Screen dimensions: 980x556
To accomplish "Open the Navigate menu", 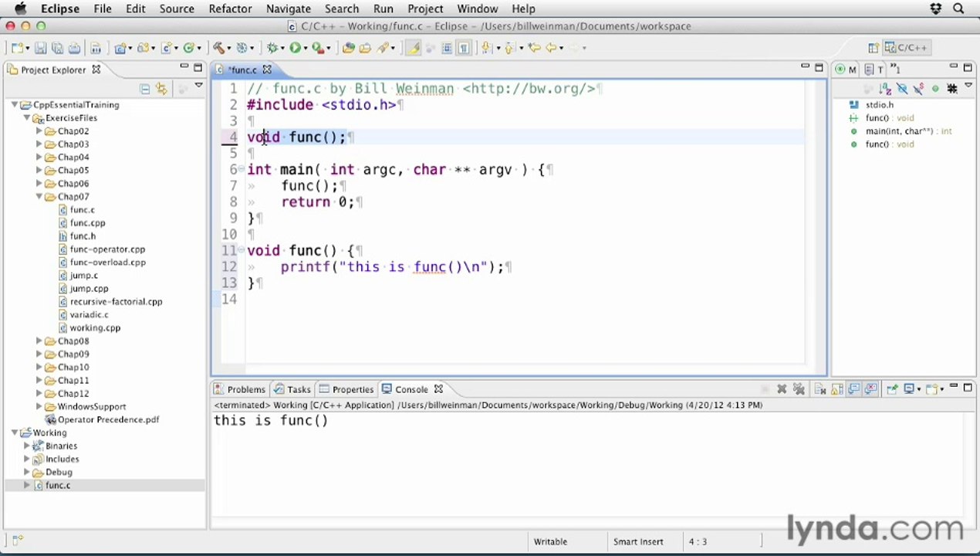I will tap(289, 8).
